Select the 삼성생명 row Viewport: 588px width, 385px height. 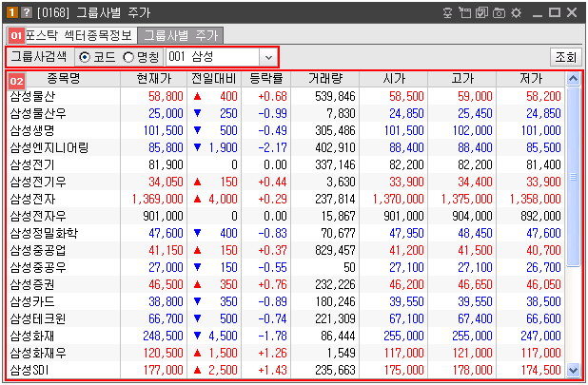click(286, 130)
